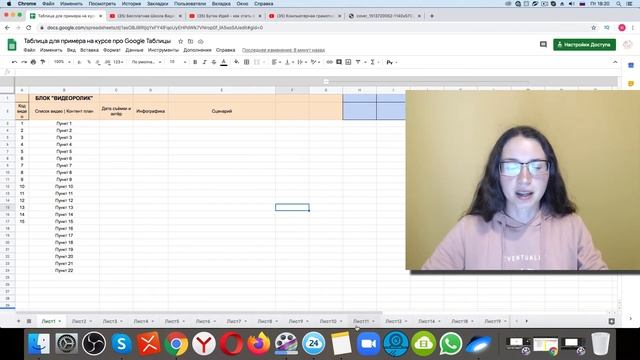Add a new sheet with the plus icon
640x360 pixels.
[18, 321]
